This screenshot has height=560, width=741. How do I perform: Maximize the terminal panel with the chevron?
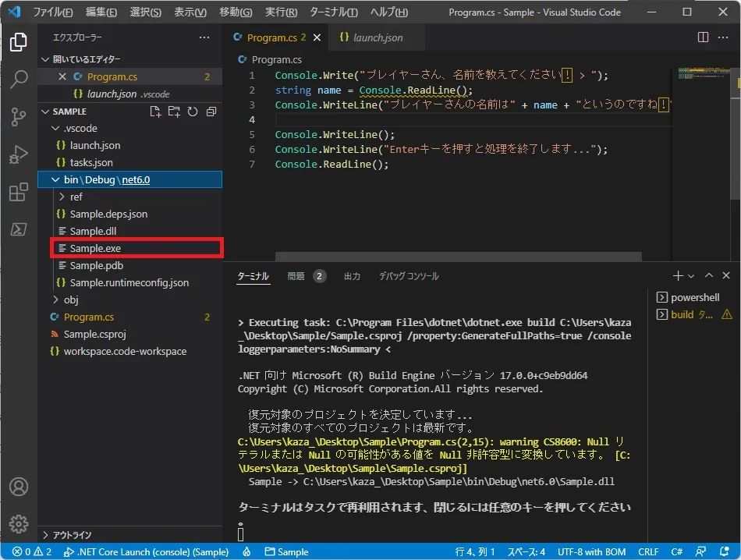coord(708,275)
